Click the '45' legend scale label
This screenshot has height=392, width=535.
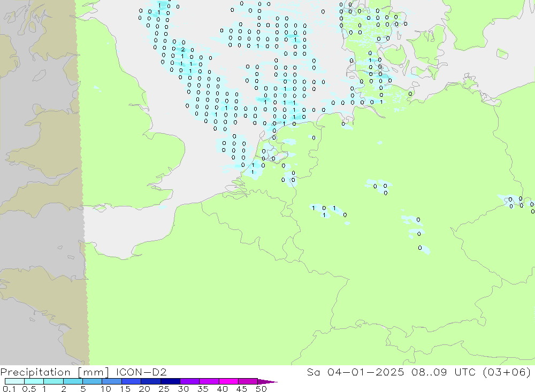point(242,389)
